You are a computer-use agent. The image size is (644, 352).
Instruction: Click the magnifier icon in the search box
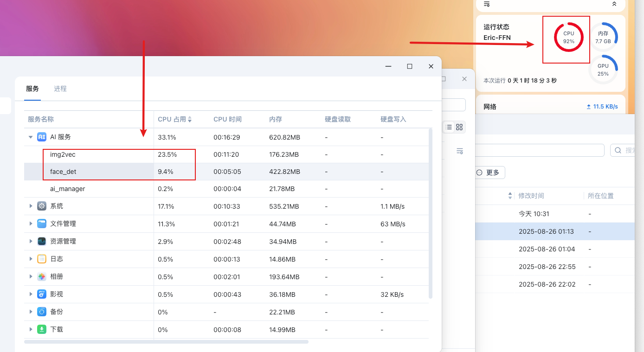[618, 150]
